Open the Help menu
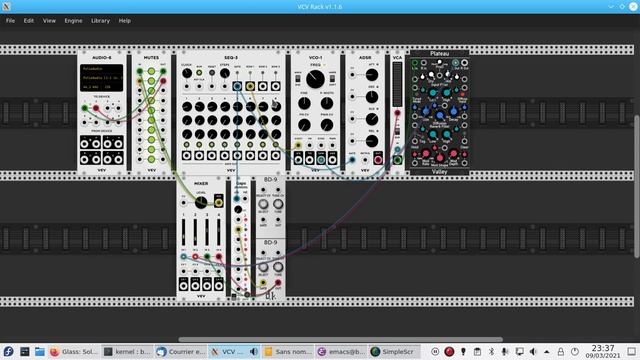The height and width of the screenshot is (360, 640). [x=124, y=20]
